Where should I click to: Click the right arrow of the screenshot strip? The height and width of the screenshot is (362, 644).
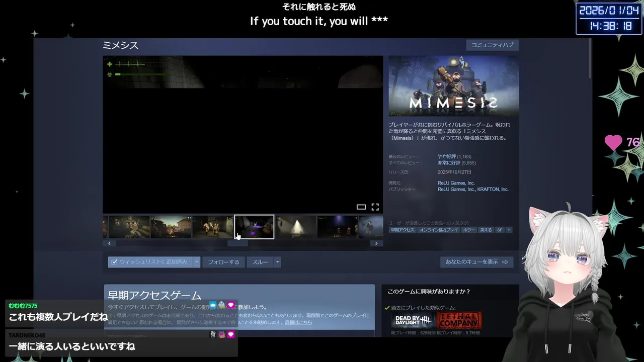point(376,243)
